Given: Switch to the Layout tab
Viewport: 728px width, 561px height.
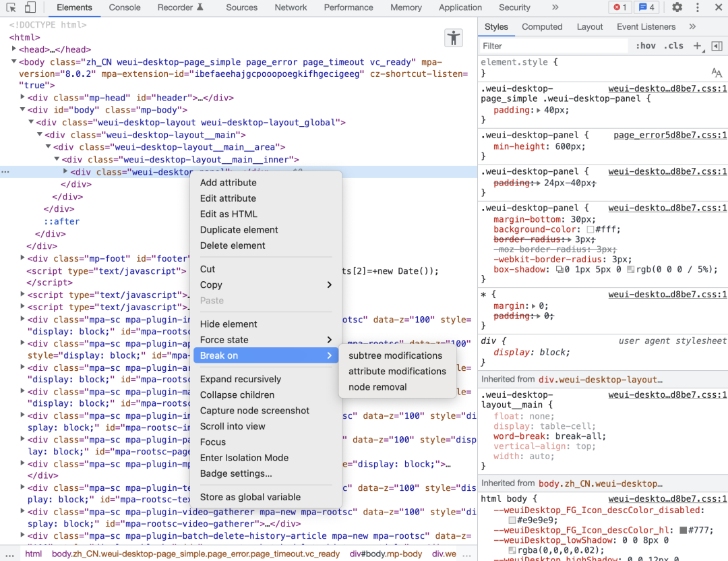Looking at the screenshot, I should coord(590,26).
